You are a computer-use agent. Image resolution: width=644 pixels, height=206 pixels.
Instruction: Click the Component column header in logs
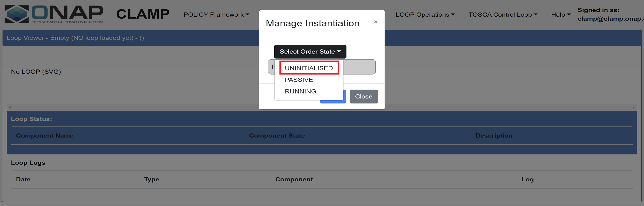(294, 179)
